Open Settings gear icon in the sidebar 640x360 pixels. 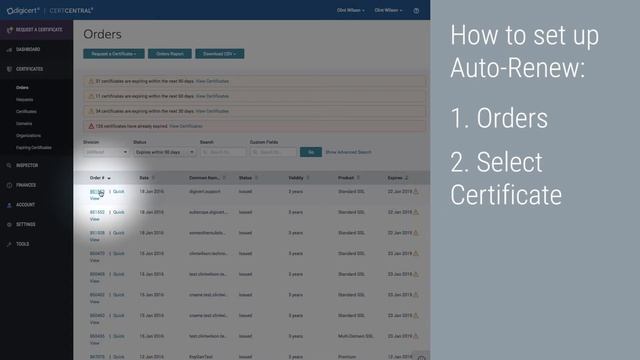[9, 224]
